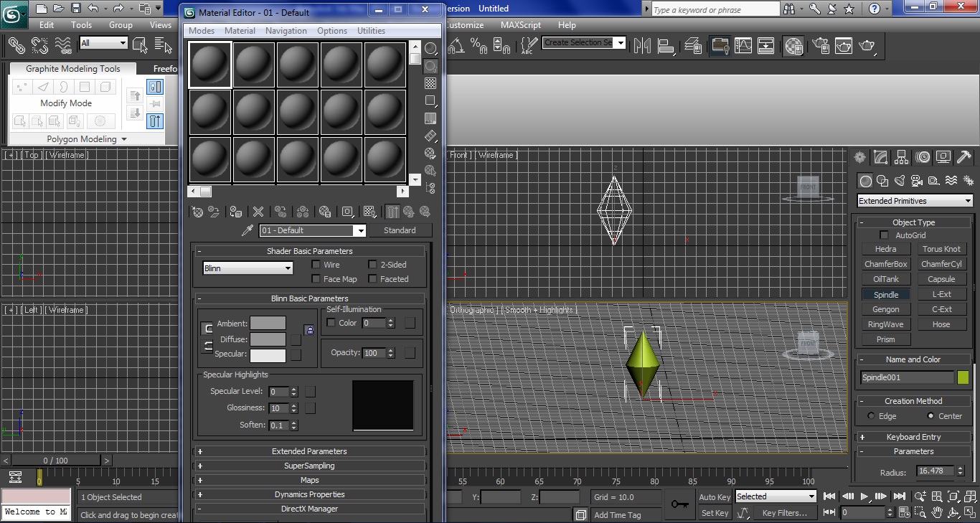980x523 pixels.
Task: Open the Modify panel tab icon
Action: [x=880, y=157]
